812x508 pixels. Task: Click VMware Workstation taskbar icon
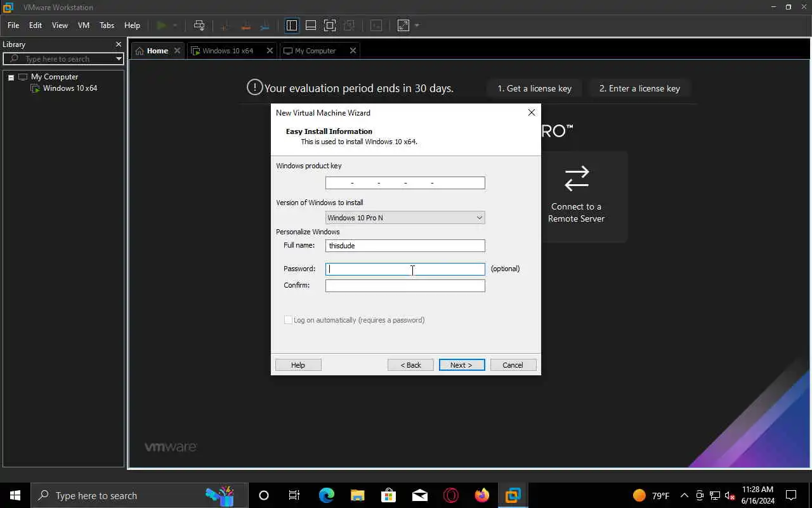tap(513, 495)
